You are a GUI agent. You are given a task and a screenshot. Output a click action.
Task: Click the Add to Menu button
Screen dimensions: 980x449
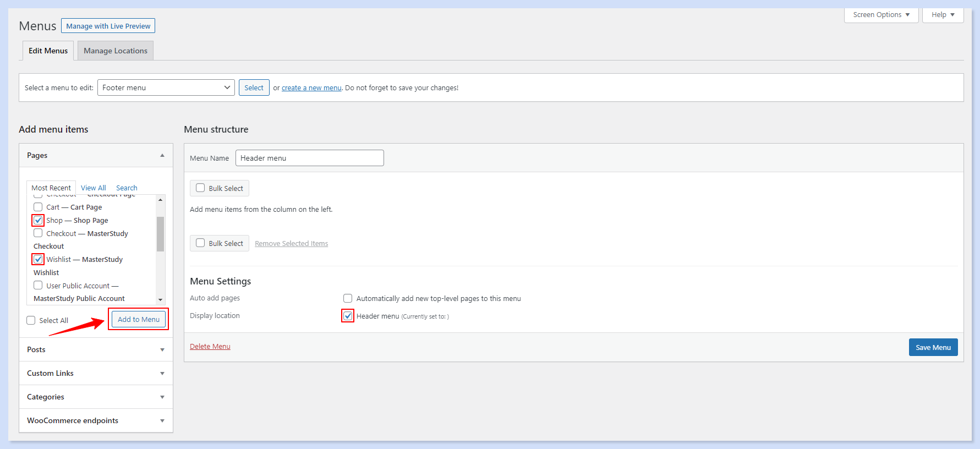tap(139, 319)
